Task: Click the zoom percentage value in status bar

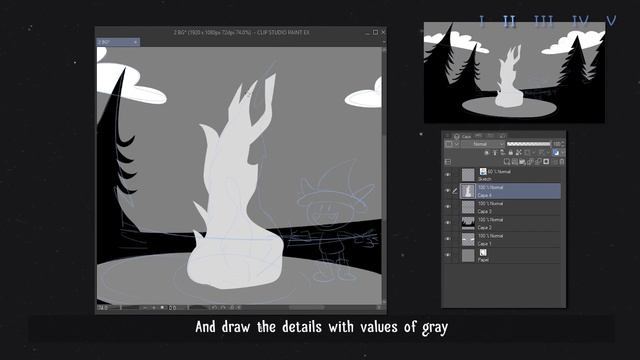Action: [102, 308]
